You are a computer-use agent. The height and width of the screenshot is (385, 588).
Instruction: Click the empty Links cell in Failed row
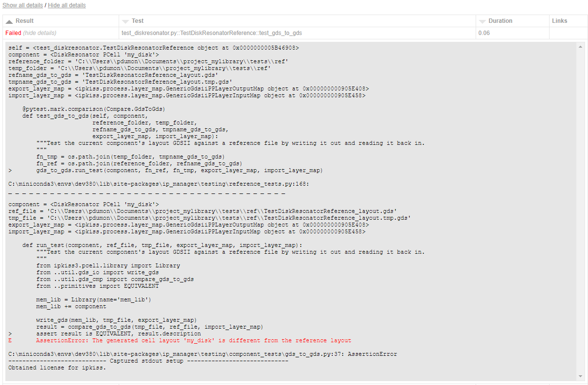point(568,33)
